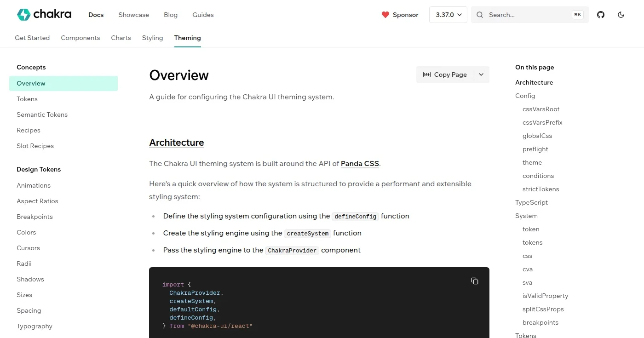
Task: Jump to Architecture in On this page
Action: 534,82
